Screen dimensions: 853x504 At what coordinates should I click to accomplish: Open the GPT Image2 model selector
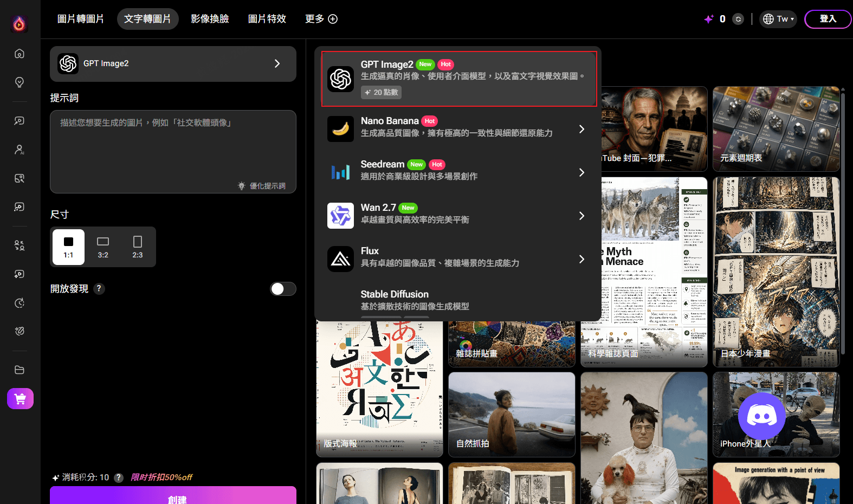[173, 64]
